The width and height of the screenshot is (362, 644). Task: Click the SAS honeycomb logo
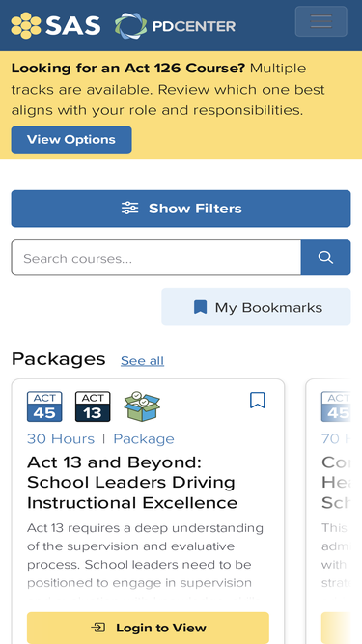coord(56,25)
